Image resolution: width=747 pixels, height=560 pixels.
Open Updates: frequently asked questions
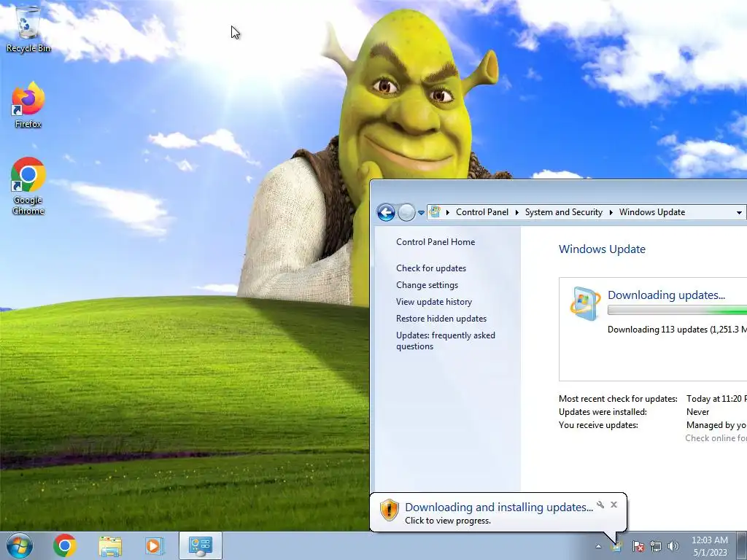446,341
